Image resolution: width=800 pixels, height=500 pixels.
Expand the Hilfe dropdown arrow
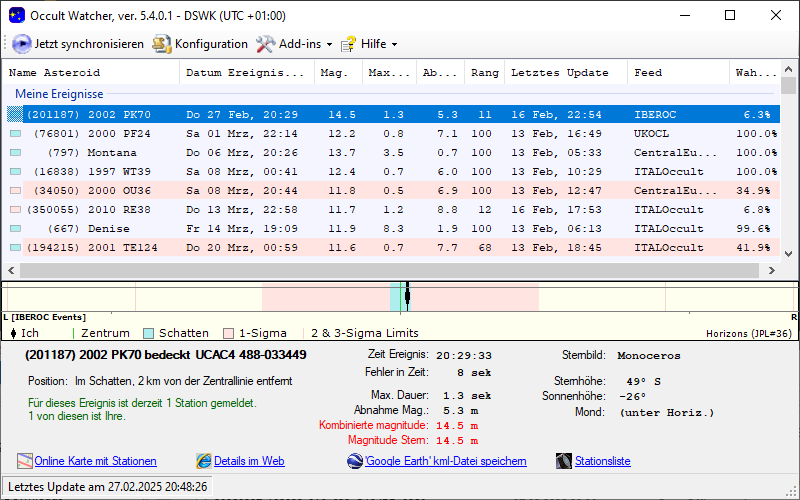(394, 44)
